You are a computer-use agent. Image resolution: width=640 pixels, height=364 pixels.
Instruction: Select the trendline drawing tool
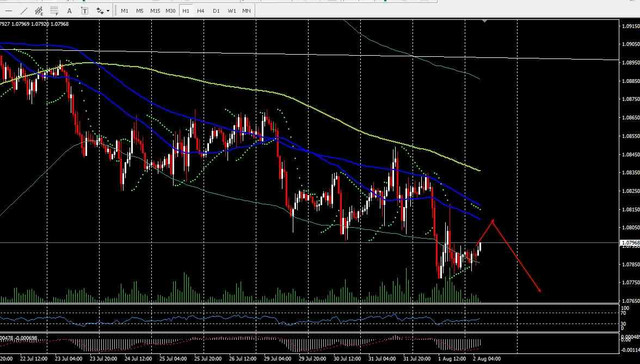pos(24,11)
